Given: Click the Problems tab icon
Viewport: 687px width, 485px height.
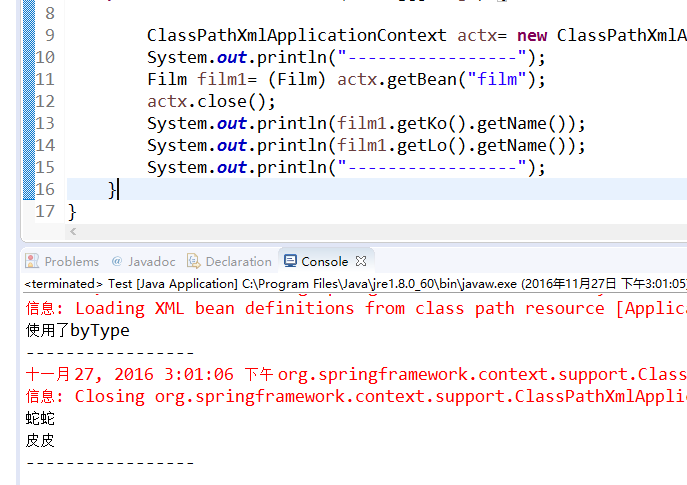Looking at the screenshot, I should click(x=32, y=261).
